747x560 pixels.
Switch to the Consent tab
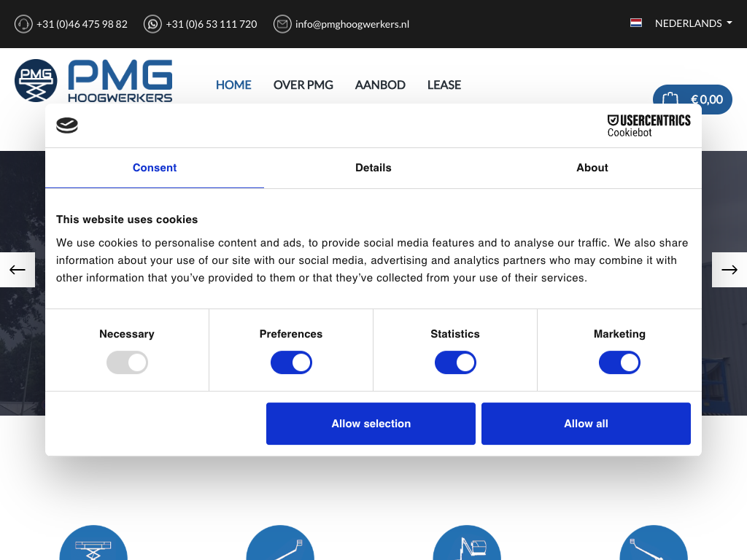[x=155, y=168]
